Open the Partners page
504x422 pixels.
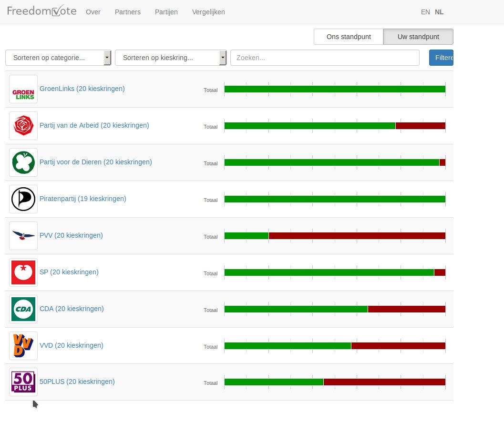(128, 12)
